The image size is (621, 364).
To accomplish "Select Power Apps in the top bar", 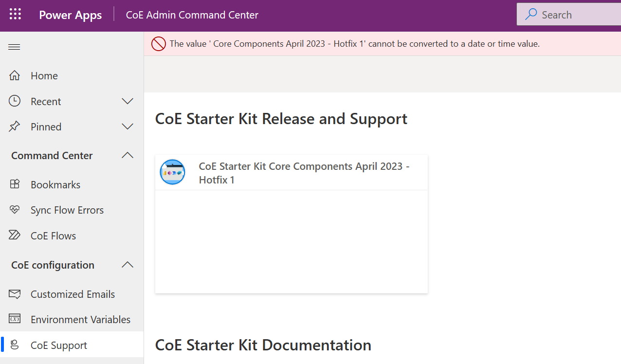I will (70, 15).
